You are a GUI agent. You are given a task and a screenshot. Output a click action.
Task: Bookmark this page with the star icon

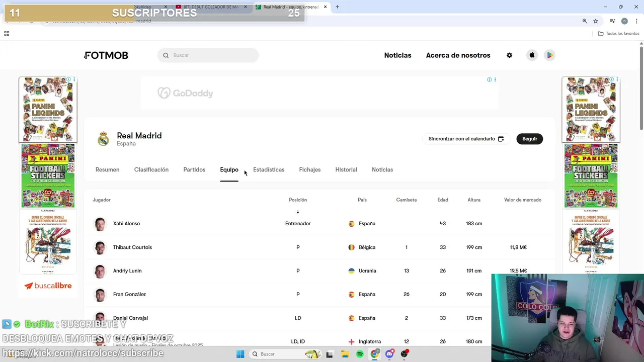(x=596, y=21)
